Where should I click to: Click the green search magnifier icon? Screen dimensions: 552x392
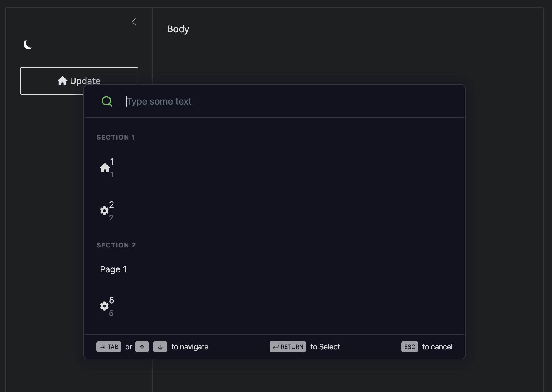107,101
